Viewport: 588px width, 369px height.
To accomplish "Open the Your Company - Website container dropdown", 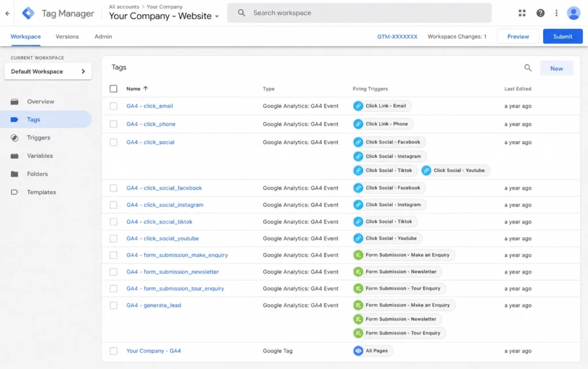I will click(164, 16).
